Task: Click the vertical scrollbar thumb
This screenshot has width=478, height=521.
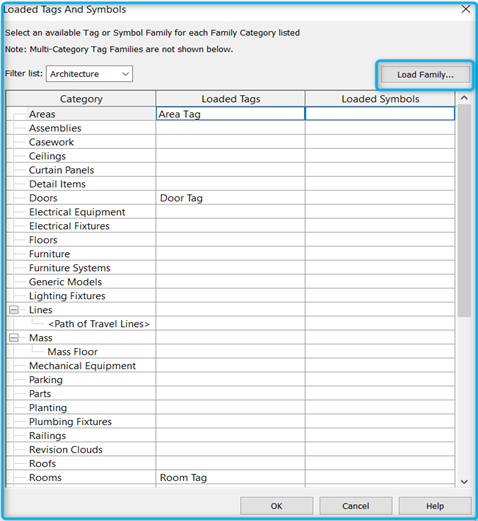Action: pos(464,210)
